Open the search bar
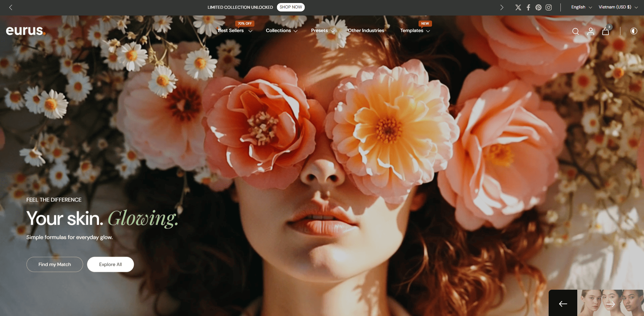Screen dimensions: 644x316 575,31
